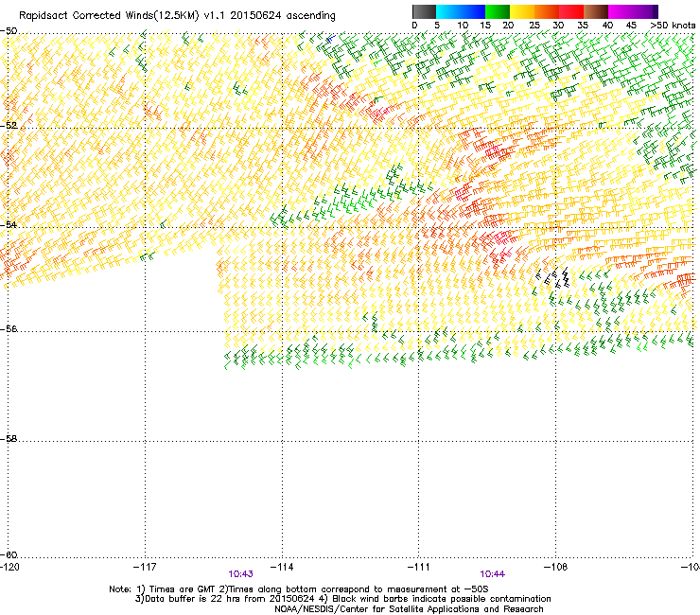
Task: Click the NOAA/NESDIS credit line
Action: (409, 609)
